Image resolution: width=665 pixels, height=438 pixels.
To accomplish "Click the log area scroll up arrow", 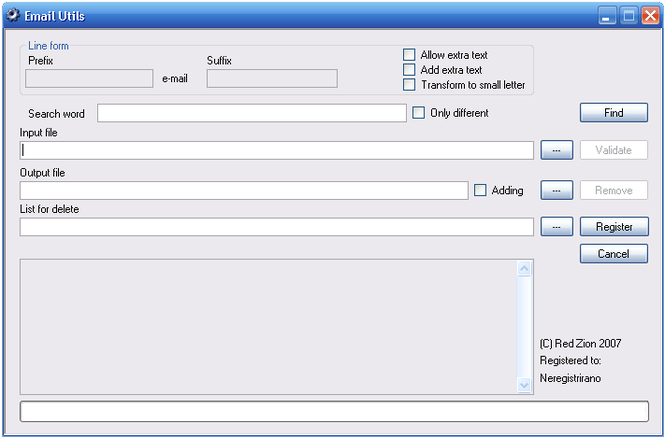I will [x=524, y=269].
